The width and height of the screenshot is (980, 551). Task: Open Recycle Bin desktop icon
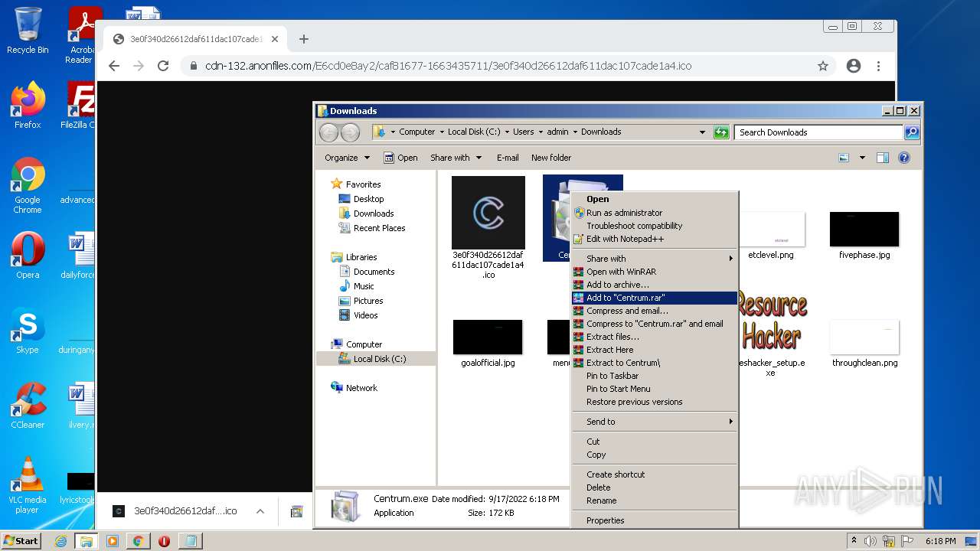point(28,31)
